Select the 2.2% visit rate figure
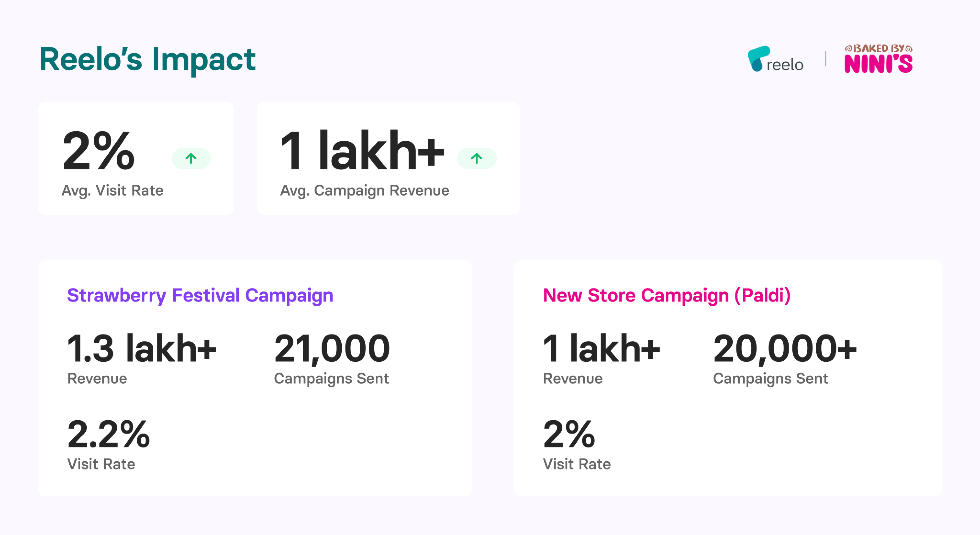 pyautogui.click(x=108, y=434)
